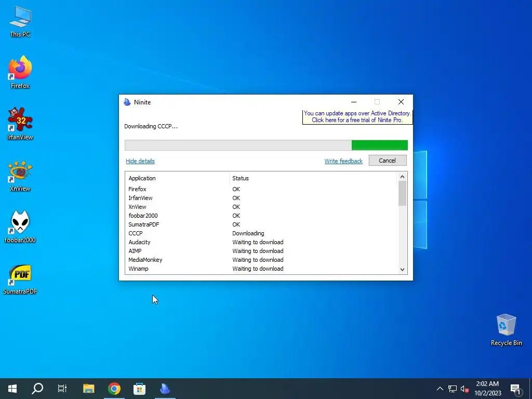The height and width of the screenshot is (399, 532).
Task: Click the download progress bar
Action: tap(266, 145)
